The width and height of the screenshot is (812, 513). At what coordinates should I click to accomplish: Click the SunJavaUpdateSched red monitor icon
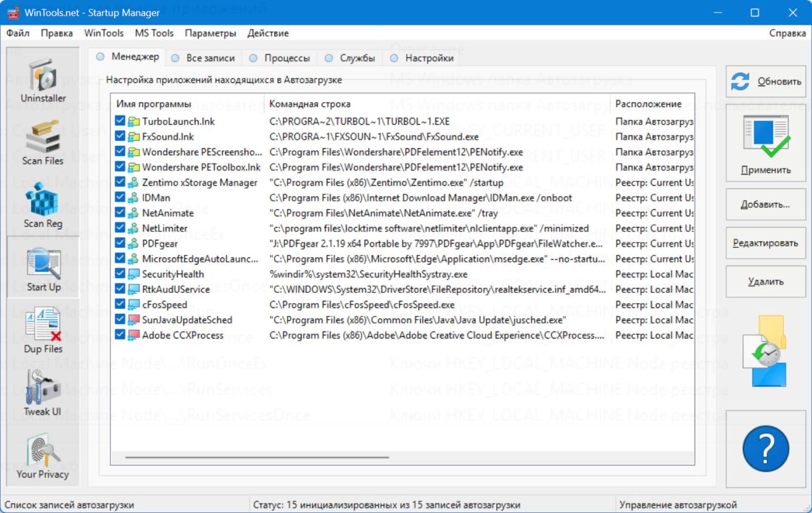point(133,320)
